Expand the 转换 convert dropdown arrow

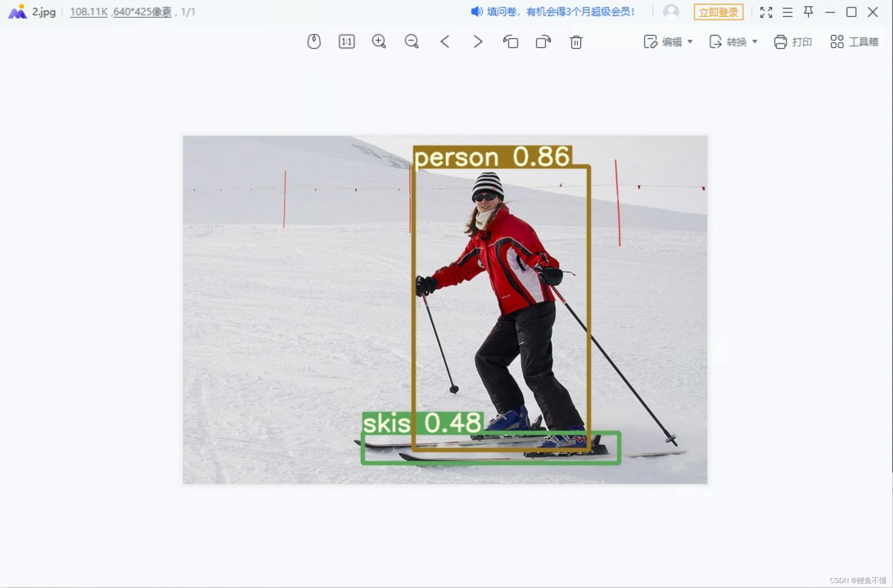[755, 42]
